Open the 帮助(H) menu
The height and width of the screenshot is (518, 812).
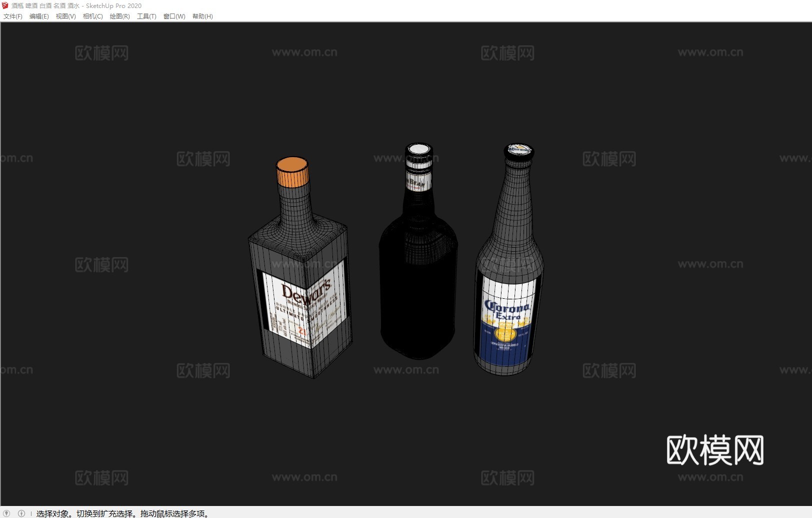202,17
